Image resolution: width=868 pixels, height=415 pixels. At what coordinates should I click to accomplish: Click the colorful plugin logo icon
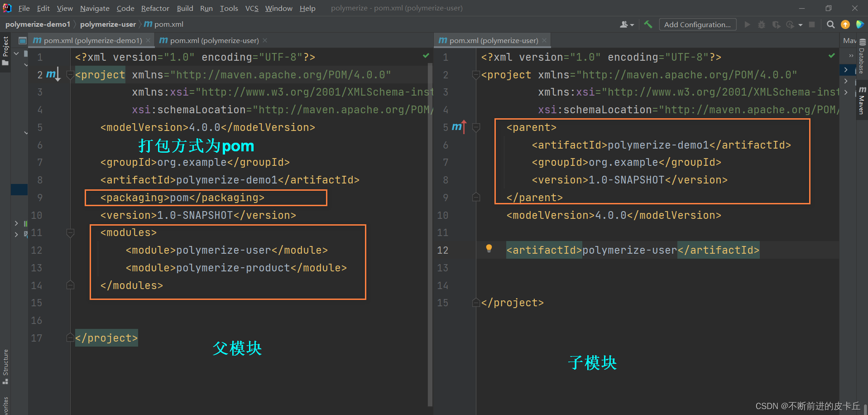click(x=859, y=24)
